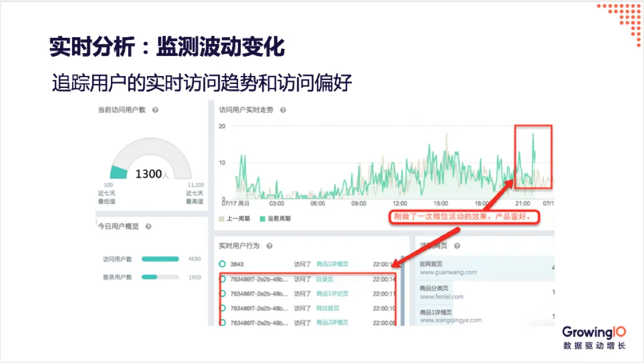Click the slide title 实时分析：监测波动变化
Screen dimensions: 644x363
pyautogui.click(x=167, y=46)
